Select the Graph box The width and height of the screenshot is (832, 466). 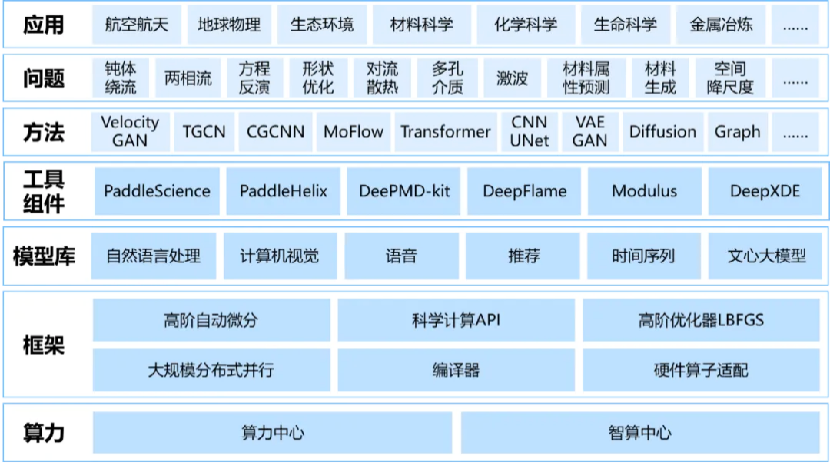(737, 132)
